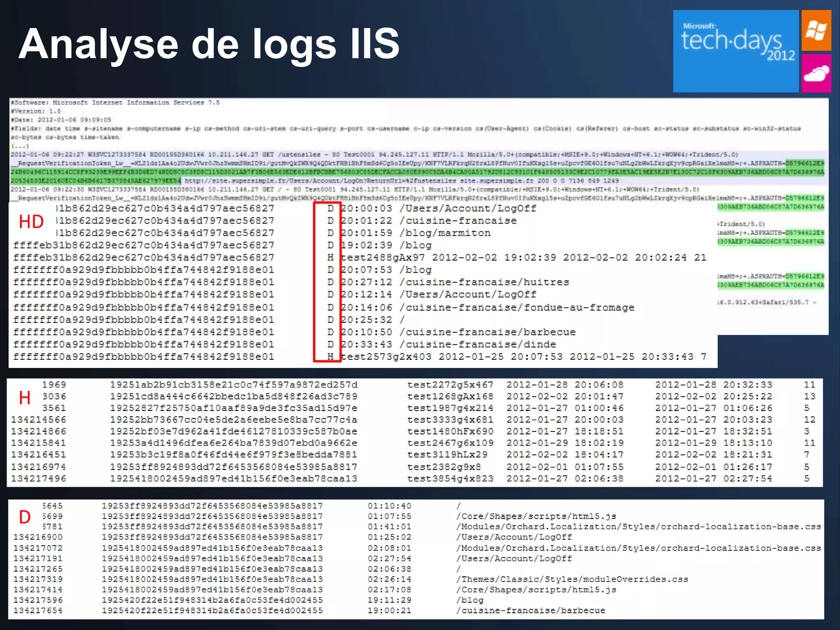
Task: Click the orange Windows flag logo tile
Action: (x=816, y=30)
